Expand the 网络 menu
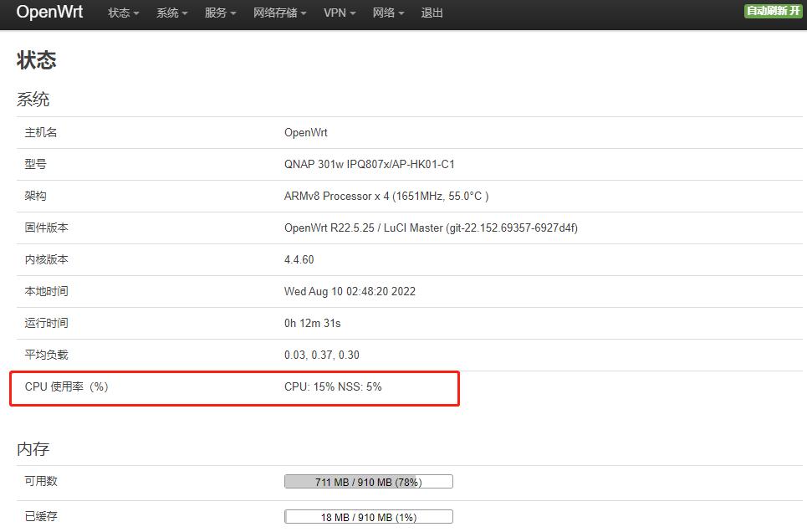The image size is (807, 532). tap(388, 13)
